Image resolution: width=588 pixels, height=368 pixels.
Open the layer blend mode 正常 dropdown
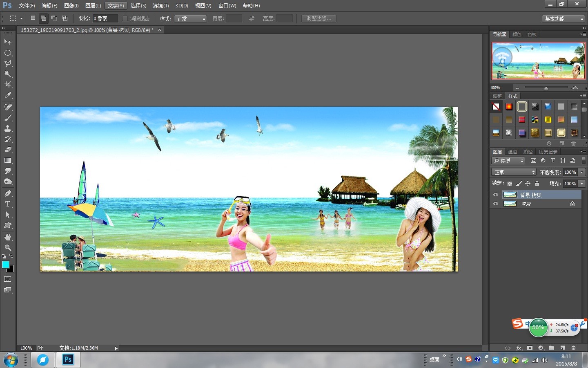click(513, 172)
